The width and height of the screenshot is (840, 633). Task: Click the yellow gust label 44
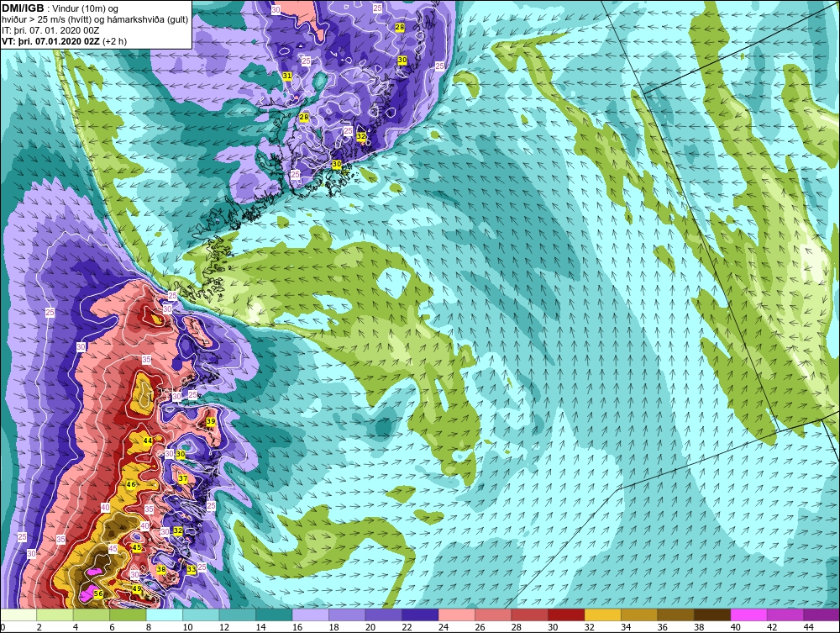coord(147,440)
